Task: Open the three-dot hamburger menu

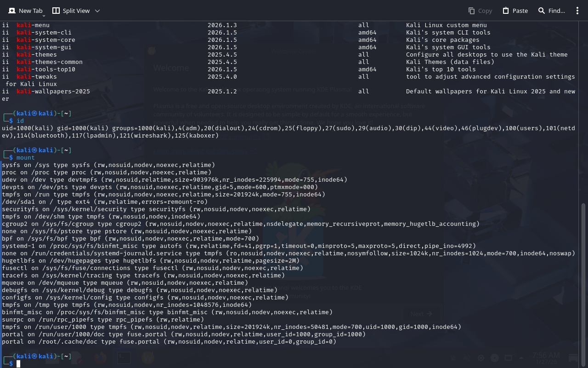Action: pos(577,11)
